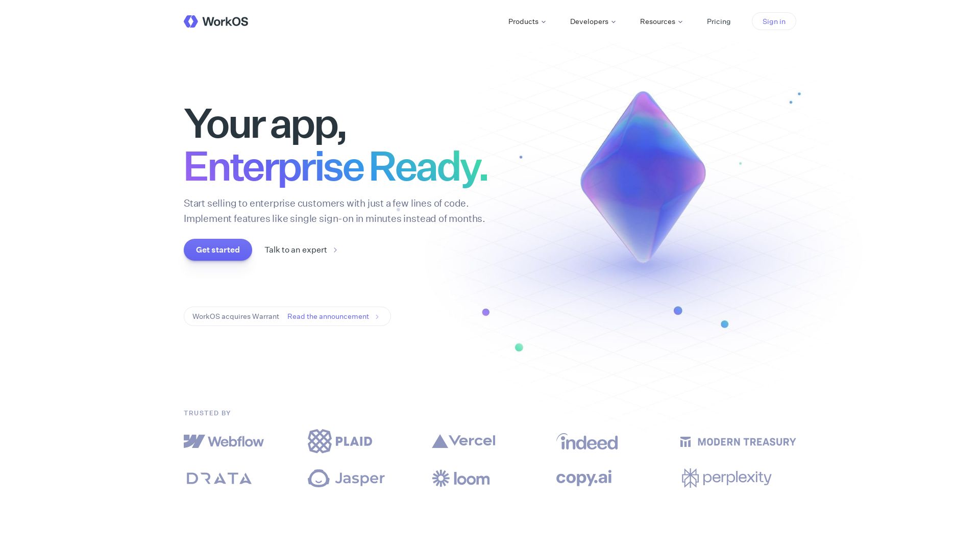Screen dimensions: 980x551
Task: Click the Webflow logo in trusted section
Action: click(x=224, y=441)
